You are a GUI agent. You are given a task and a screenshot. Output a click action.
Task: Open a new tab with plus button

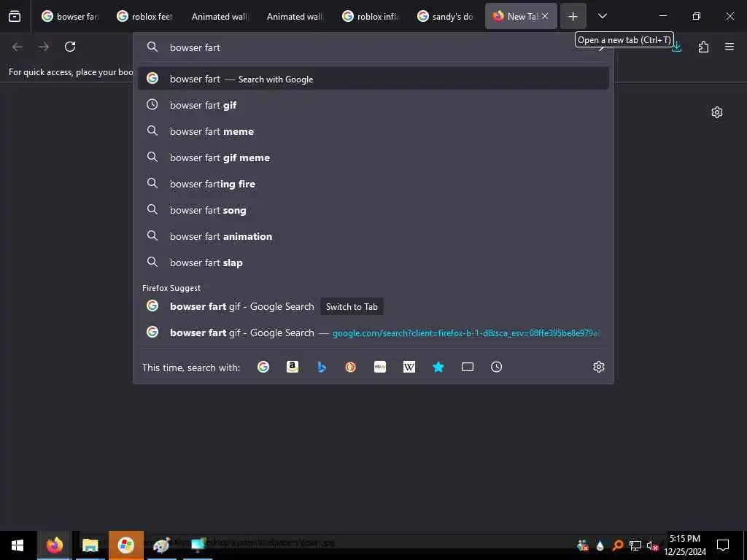(x=573, y=16)
